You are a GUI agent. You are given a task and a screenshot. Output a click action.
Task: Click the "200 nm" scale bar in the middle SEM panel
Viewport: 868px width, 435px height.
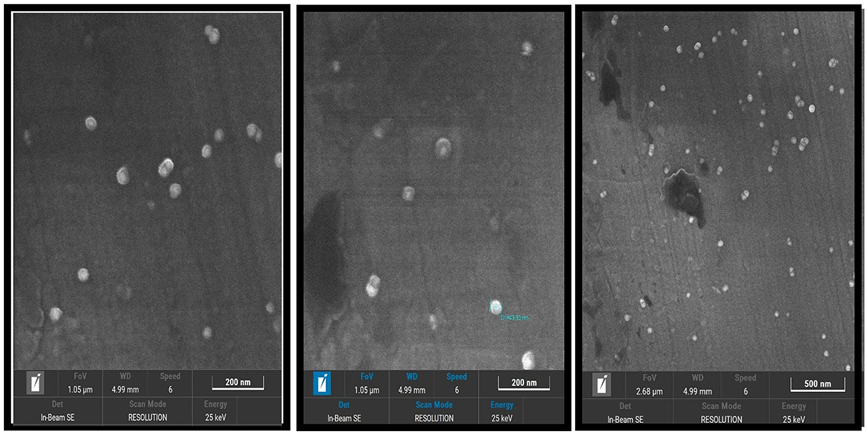click(x=523, y=383)
